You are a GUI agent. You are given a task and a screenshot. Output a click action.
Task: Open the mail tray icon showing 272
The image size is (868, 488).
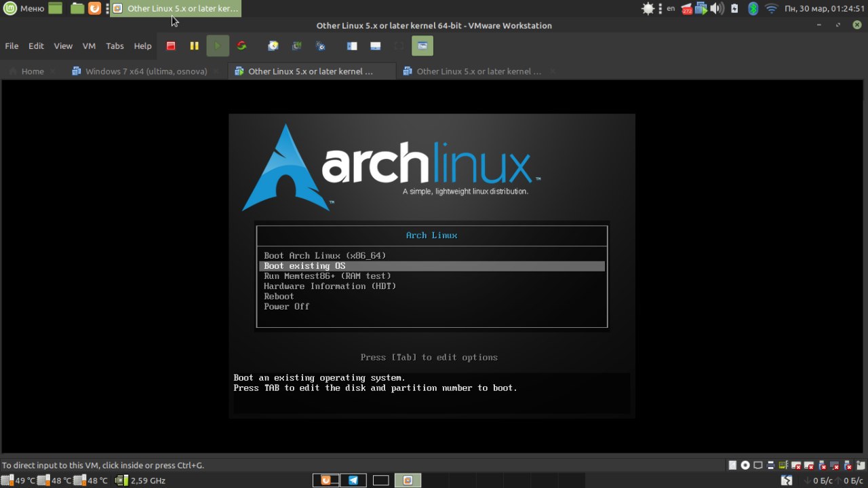(687, 8)
